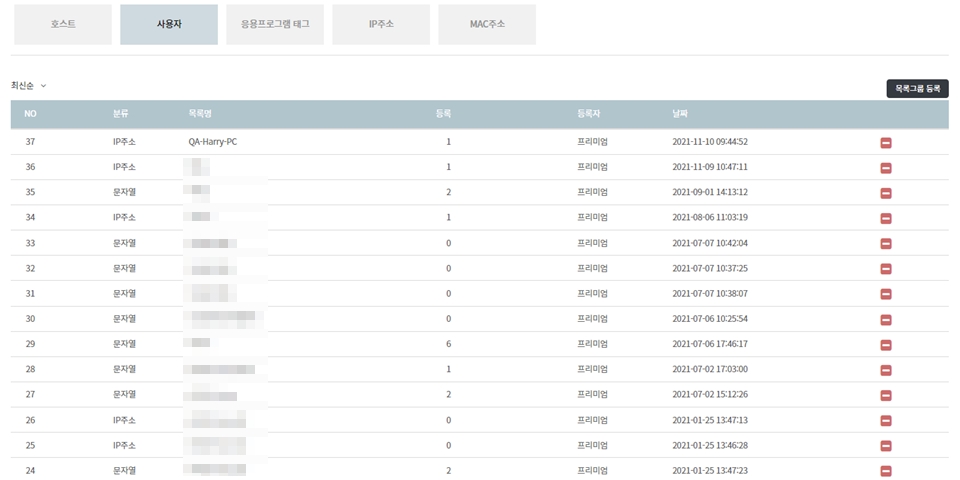This screenshot has height=480, width=960.
Task: Go to the MAC주소 tab
Action: pos(487,24)
